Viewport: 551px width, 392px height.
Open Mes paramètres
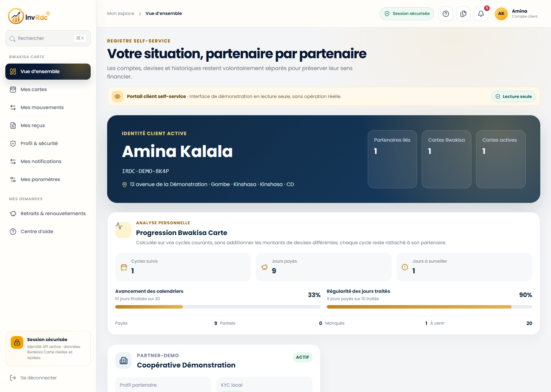[x=48, y=180]
